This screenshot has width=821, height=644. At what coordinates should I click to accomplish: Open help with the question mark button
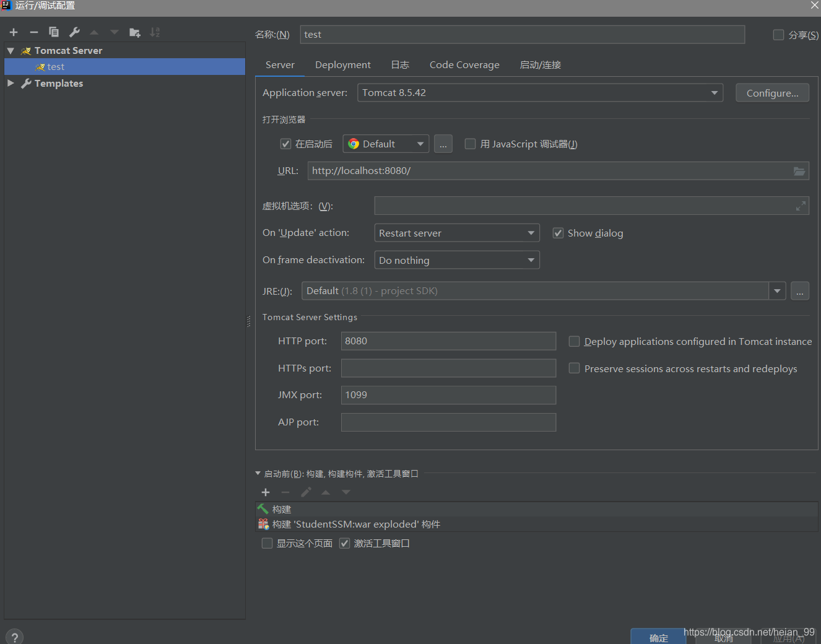click(15, 637)
